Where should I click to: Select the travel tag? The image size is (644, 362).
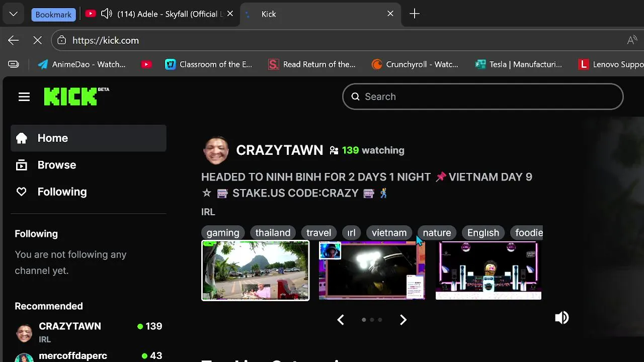(x=319, y=232)
